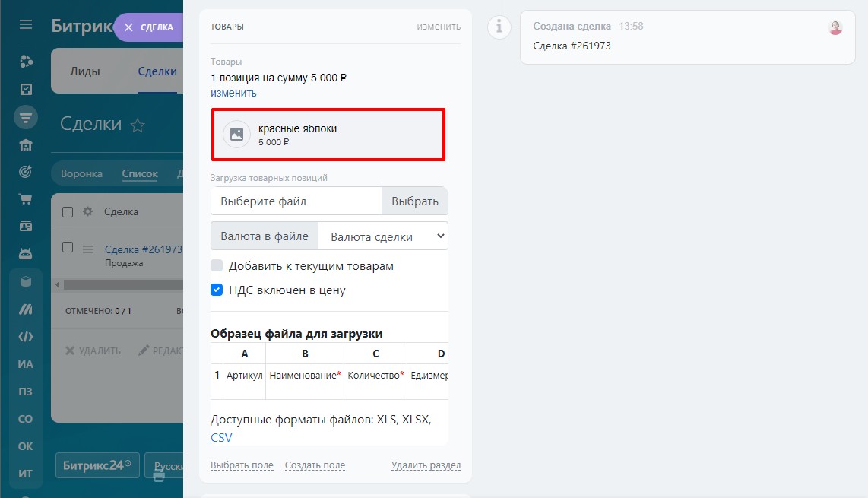
Task: Open the code brackets developer sidebar icon
Action: tap(26, 337)
